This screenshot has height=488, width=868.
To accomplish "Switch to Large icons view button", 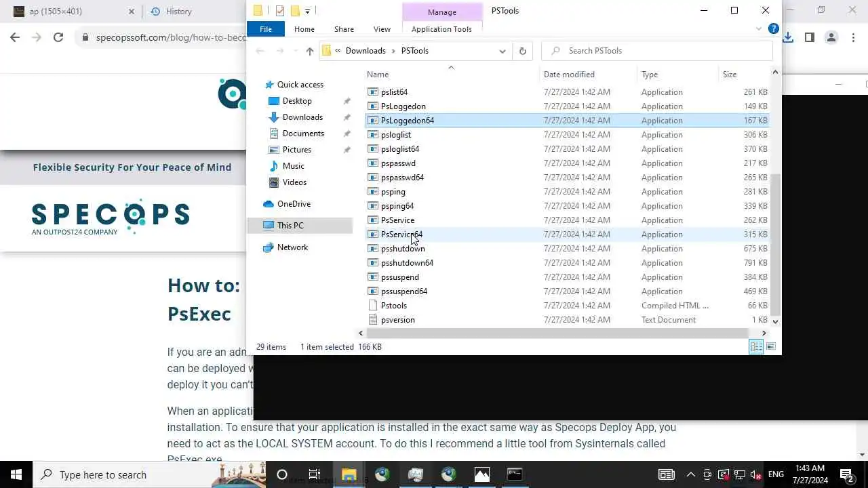I will (770, 347).
